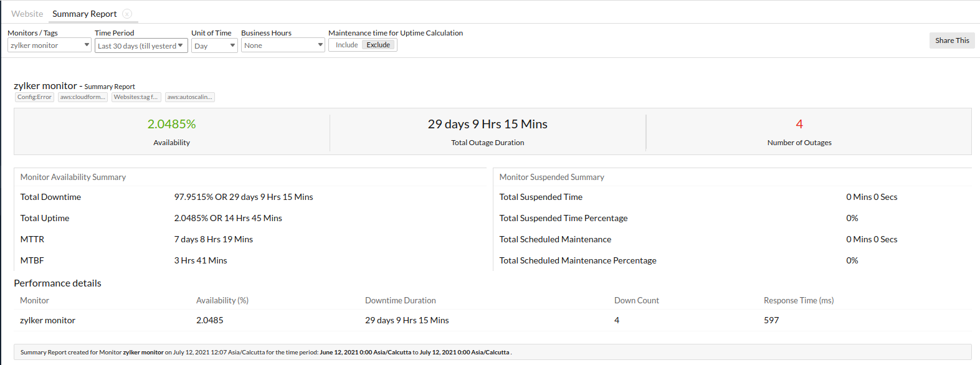Click the Websites:tag f... tag

click(136, 97)
